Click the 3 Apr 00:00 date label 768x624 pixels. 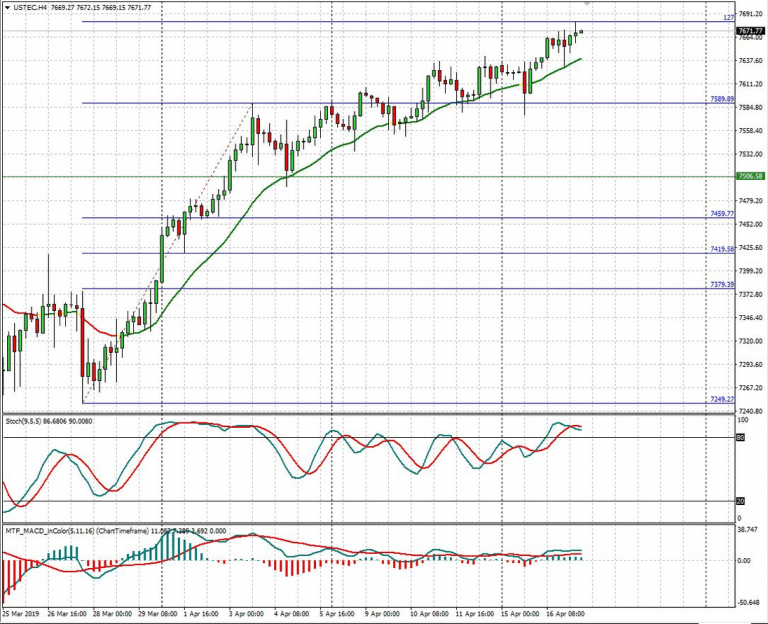pyautogui.click(x=246, y=614)
